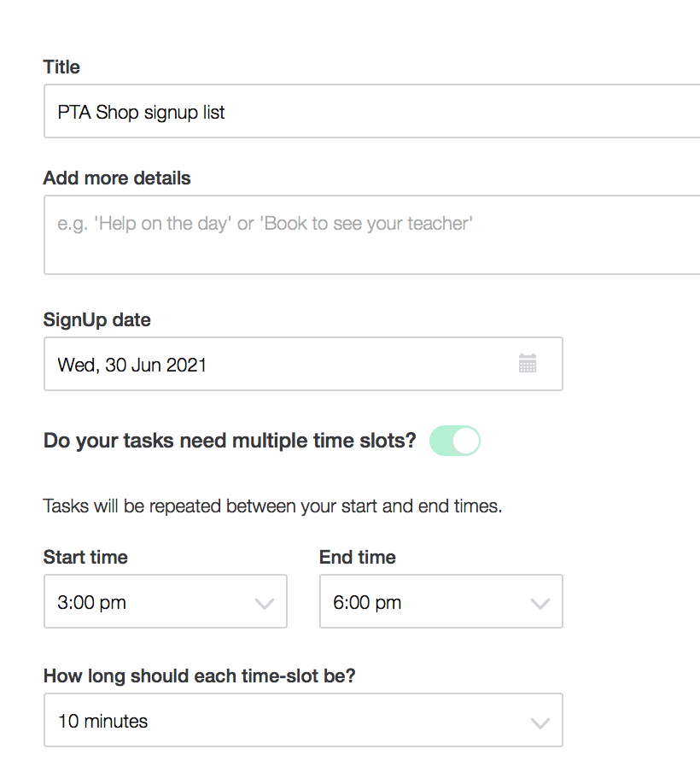The image size is (700, 784).
Task: Click the time-slot length chevron arrow
Action: (x=540, y=723)
